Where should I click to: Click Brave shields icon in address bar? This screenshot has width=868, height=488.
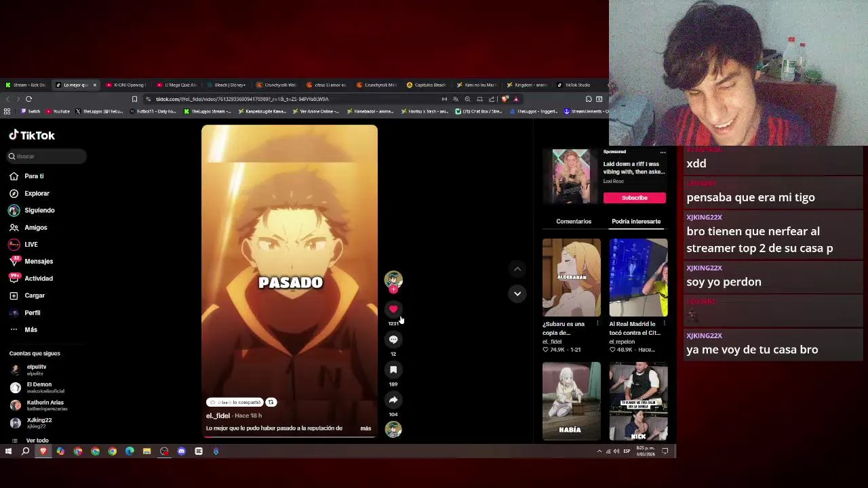(x=505, y=99)
